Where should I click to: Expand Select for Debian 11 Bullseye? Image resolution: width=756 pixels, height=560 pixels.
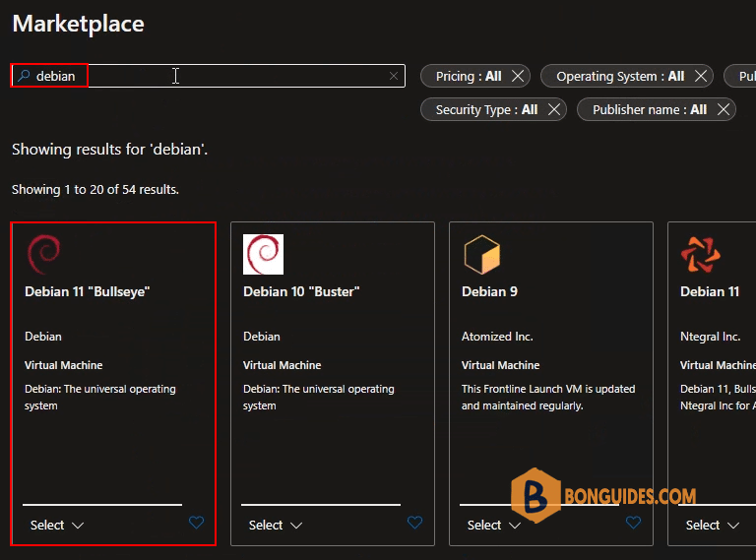[57, 525]
